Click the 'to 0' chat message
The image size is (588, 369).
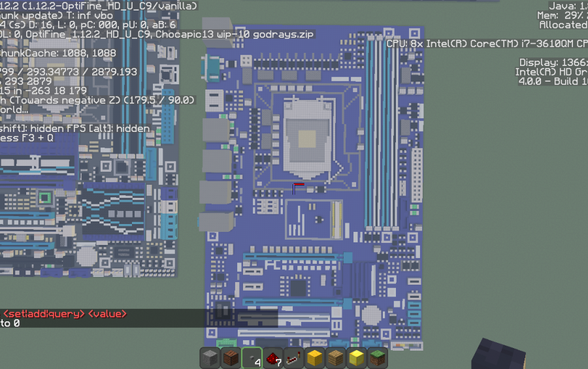10,323
